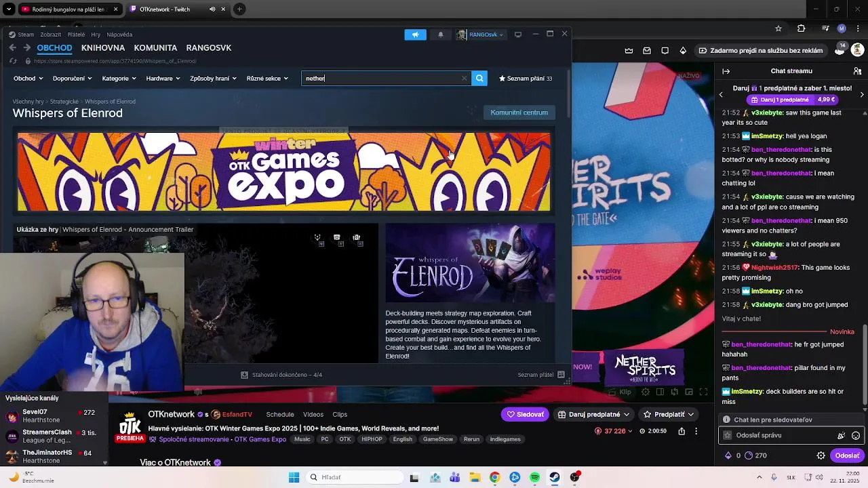868x488 pixels.
Task: Open the browser extensions puzzle icon
Action: click(801, 28)
